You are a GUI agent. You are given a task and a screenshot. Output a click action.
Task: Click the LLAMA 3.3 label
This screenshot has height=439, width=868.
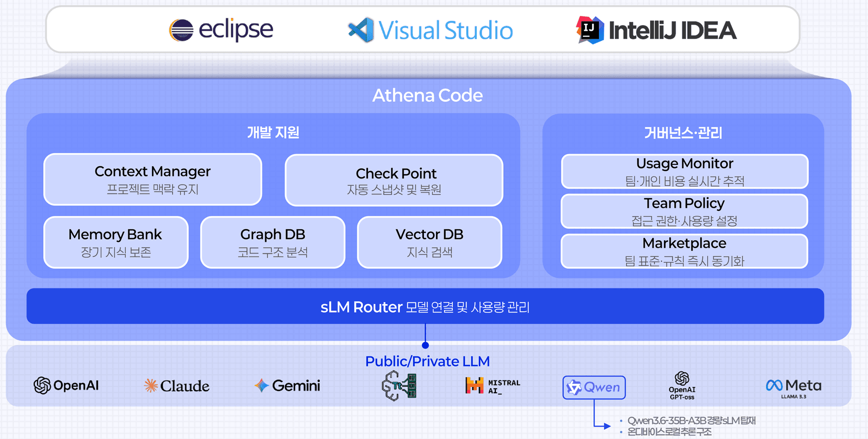(794, 397)
